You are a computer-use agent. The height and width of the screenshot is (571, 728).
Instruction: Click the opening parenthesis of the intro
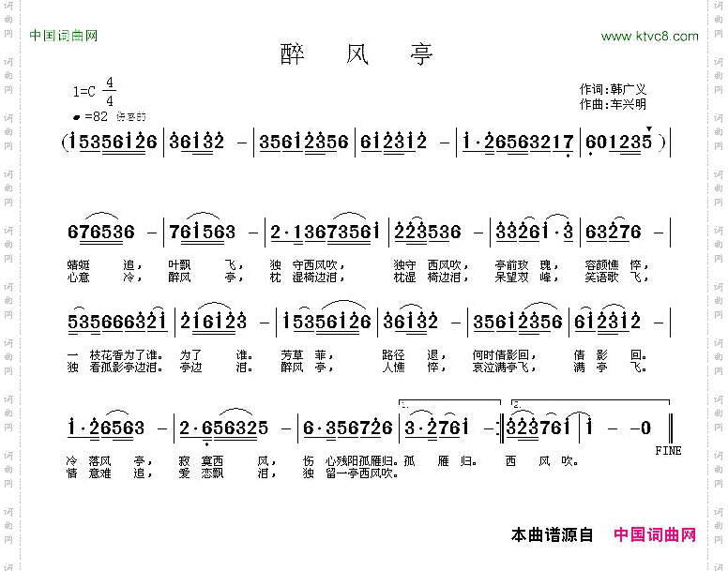point(64,143)
